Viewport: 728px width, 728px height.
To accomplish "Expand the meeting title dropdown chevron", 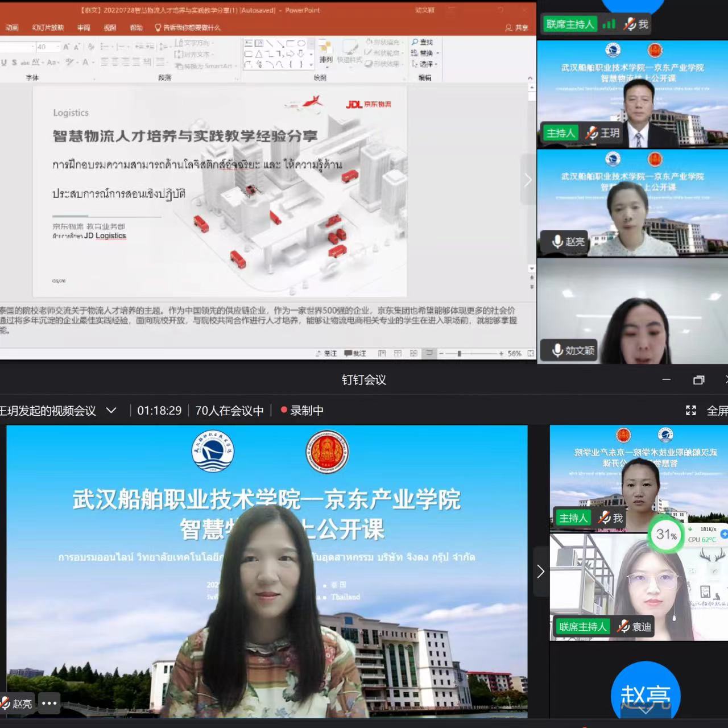I will point(111,410).
